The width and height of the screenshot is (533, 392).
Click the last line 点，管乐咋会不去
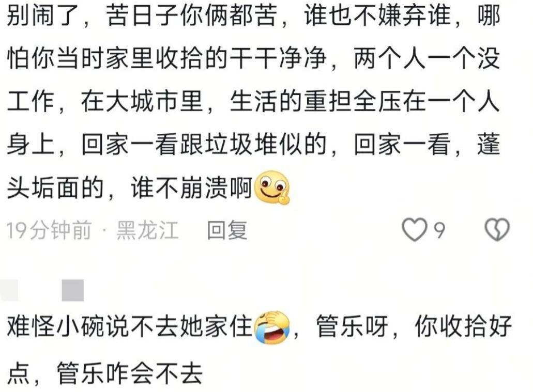105,373
